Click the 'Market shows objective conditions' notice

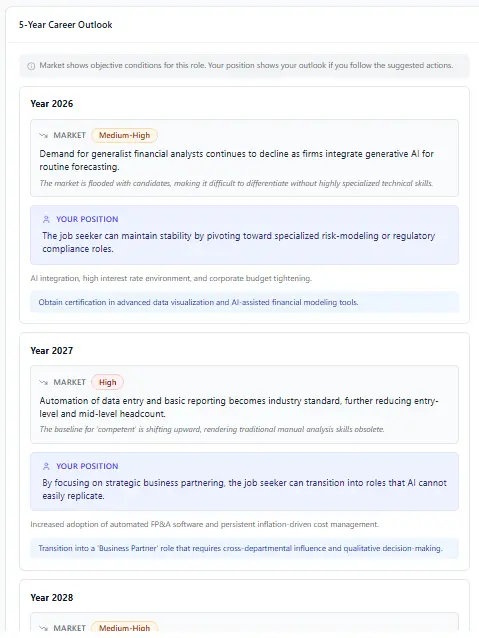[246, 66]
